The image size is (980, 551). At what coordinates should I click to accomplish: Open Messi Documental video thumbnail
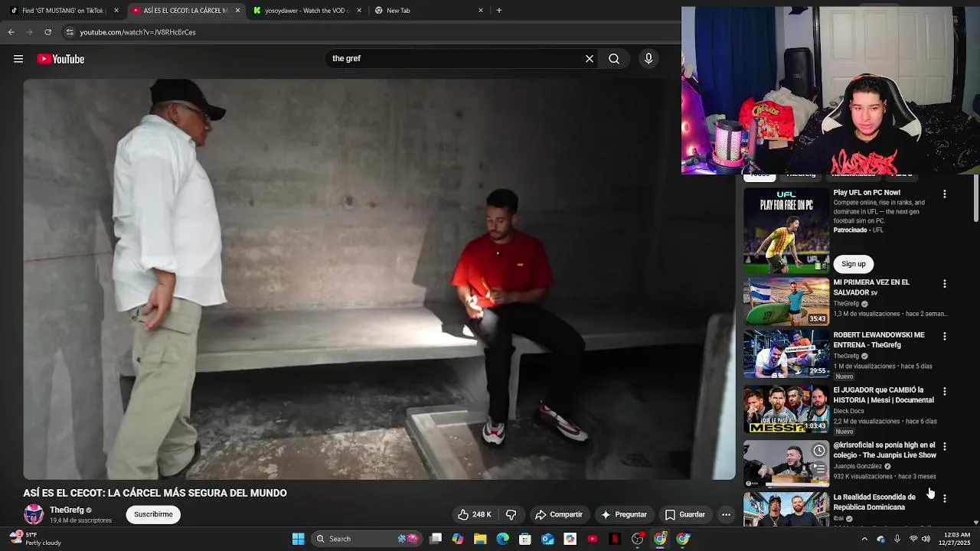point(786,409)
